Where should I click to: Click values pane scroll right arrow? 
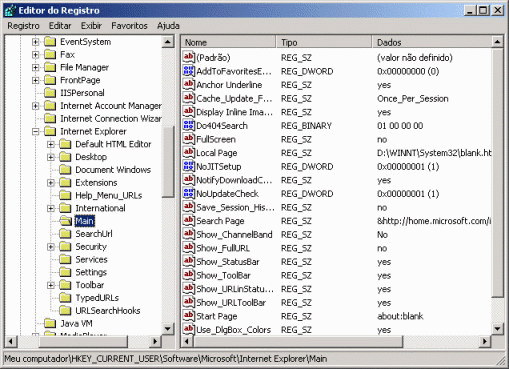[485, 341]
